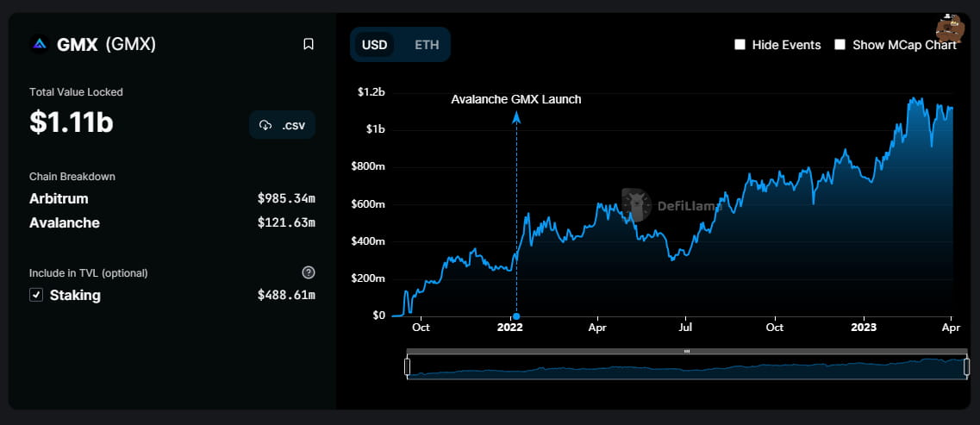Click the top grip of the range slider
The height and width of the screenshot is (425, 980).
[687, 352]
